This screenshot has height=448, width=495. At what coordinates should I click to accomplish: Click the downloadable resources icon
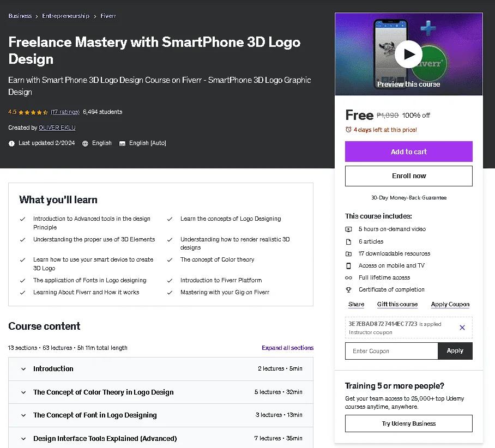348,253
